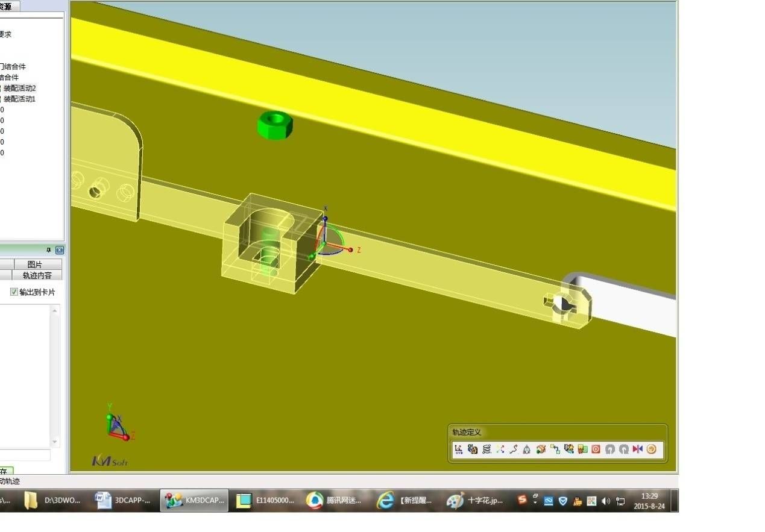Select tree item 装配活动2
Screen dimensions: 765x532
tap(20, 88)
